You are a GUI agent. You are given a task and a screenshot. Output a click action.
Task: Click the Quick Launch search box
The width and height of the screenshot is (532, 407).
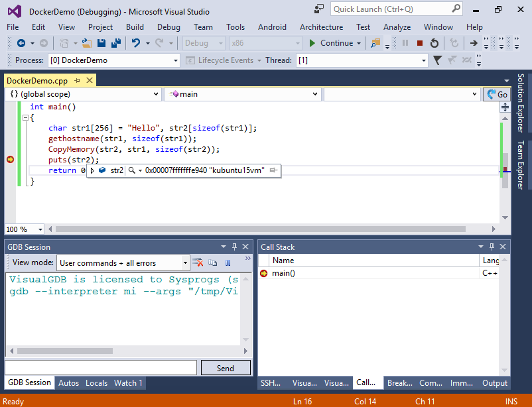pos(396,9)
